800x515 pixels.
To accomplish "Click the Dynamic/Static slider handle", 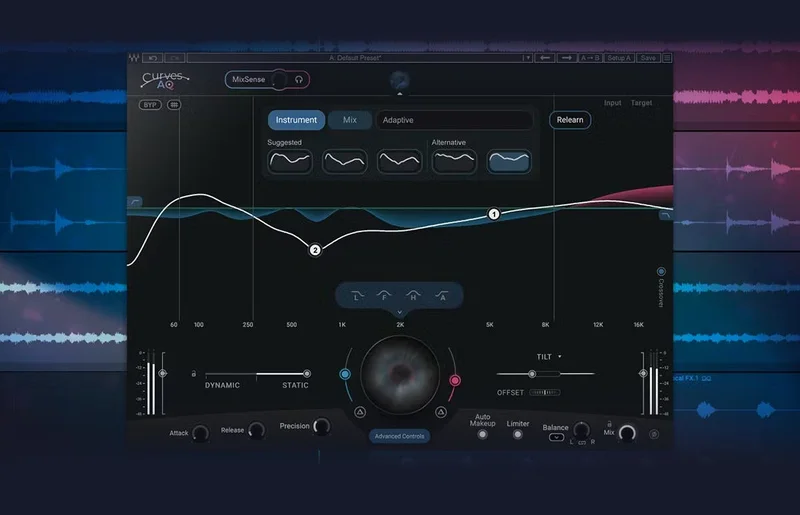I will [x=307, y=374].
